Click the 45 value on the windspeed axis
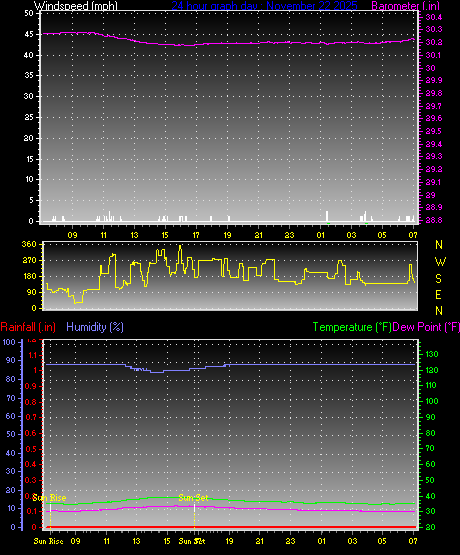 [29, 34]
